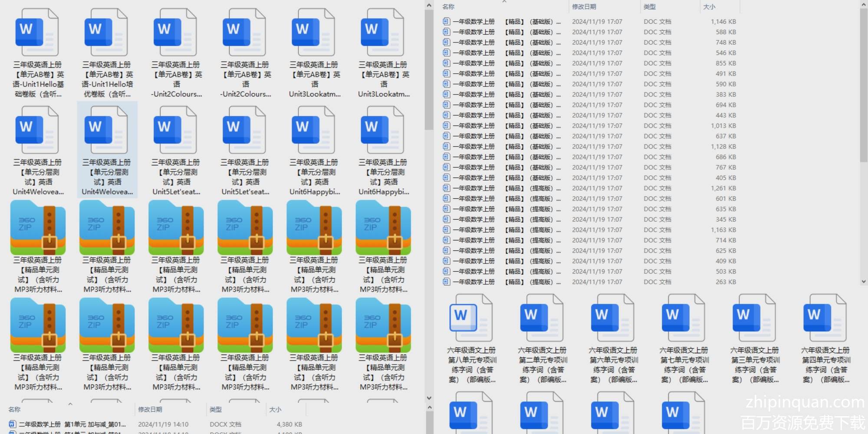Click the document icon in the 1,261 KB row
Screen dimensions: 868x434
point(446,188)
